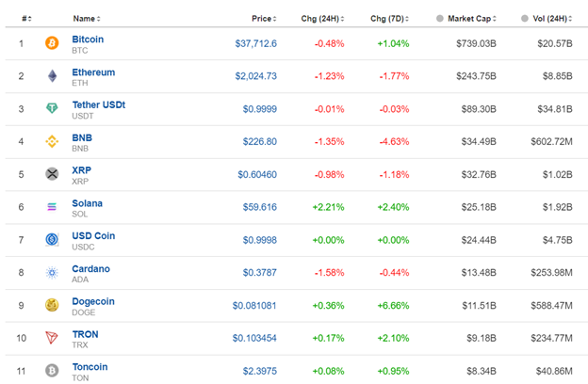Click Toncoin price $2.3975
Image resolution: width=588 pixels, height=384 pixels.
[x=260, y=371]
